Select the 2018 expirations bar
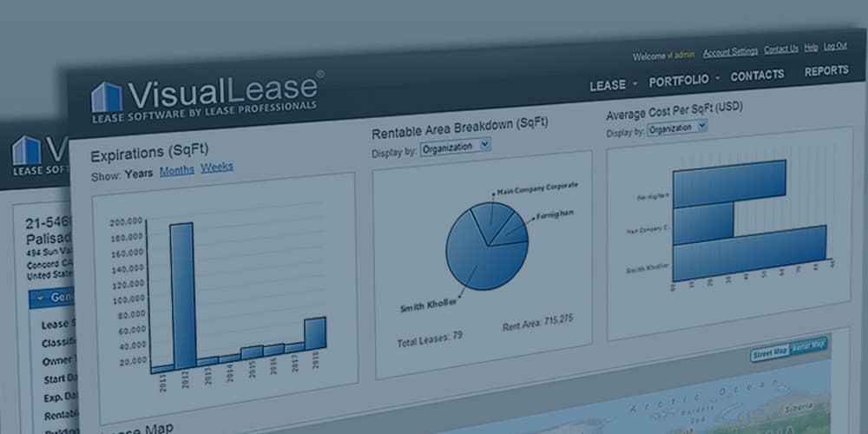868x434 pixels. [315, 334]
